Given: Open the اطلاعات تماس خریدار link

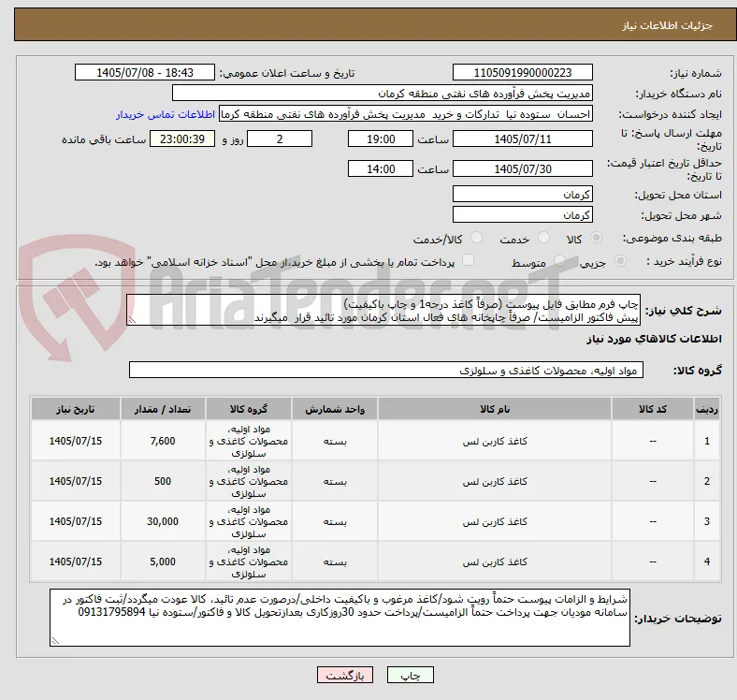Looking at the screenshot, I should coord(166,114).
